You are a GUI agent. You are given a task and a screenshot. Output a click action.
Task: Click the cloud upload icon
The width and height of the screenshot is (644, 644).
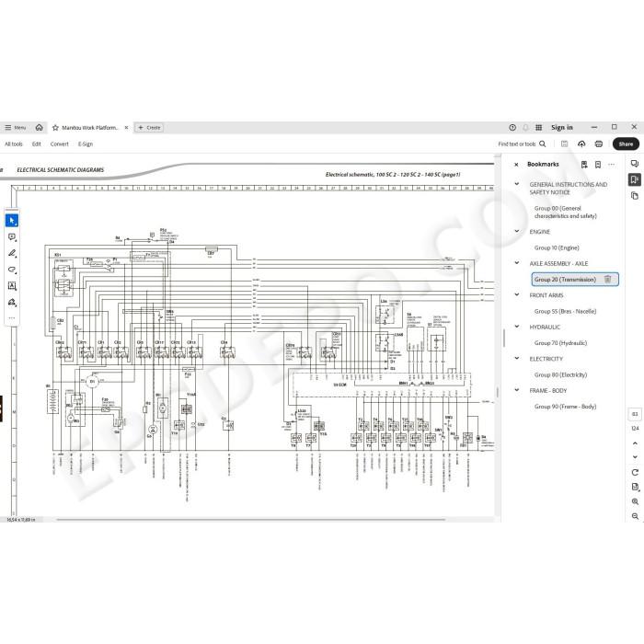(581, 144)
